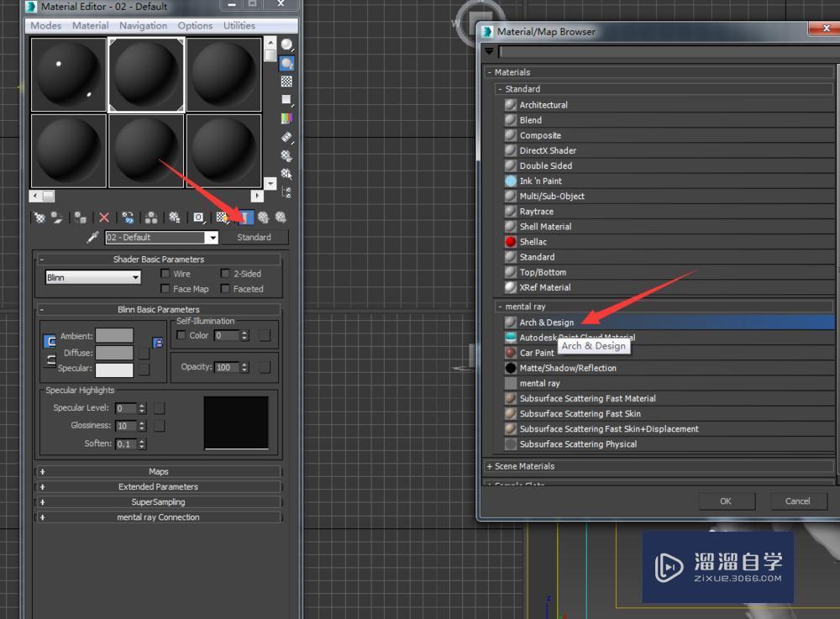
Task: Click the red X Reset Map/Mtl icon
Action: coord(104,218)
